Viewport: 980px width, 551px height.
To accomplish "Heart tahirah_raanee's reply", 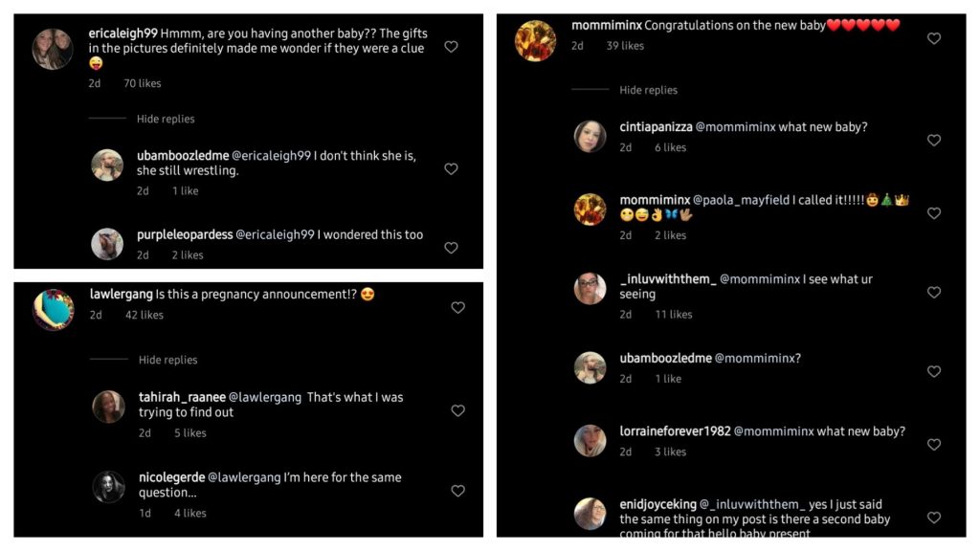I will coord(457,410).
